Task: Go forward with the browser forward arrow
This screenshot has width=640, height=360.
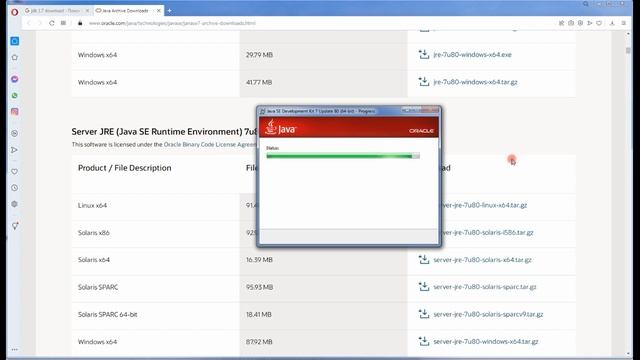Action: click(x=40, y=23)
